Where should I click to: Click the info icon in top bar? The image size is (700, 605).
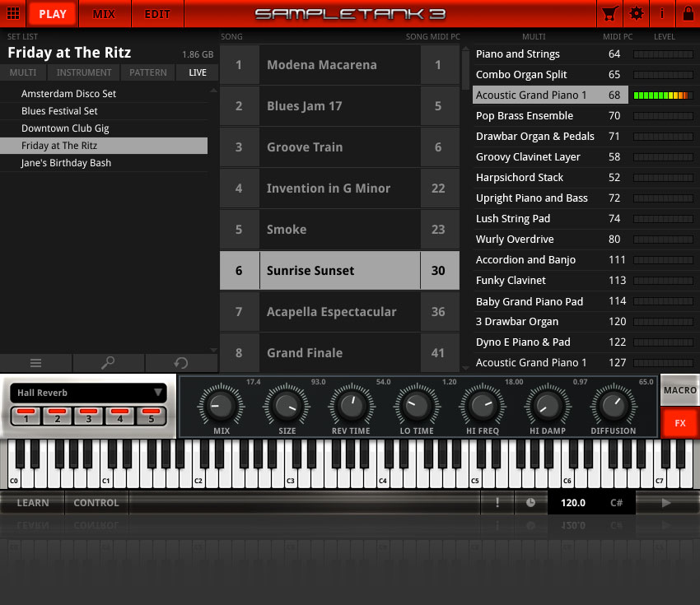coord(664,13)
